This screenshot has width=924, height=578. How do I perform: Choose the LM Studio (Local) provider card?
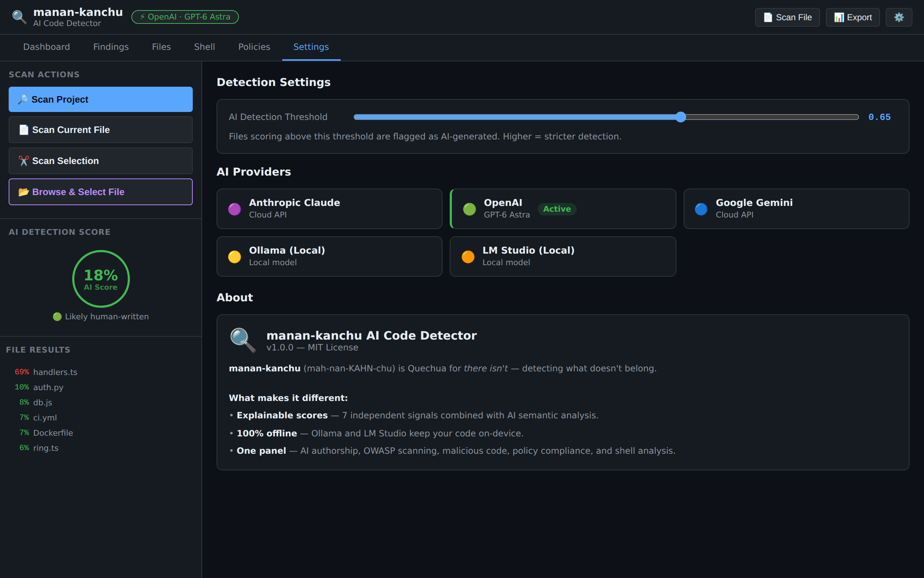coord(563,256)
